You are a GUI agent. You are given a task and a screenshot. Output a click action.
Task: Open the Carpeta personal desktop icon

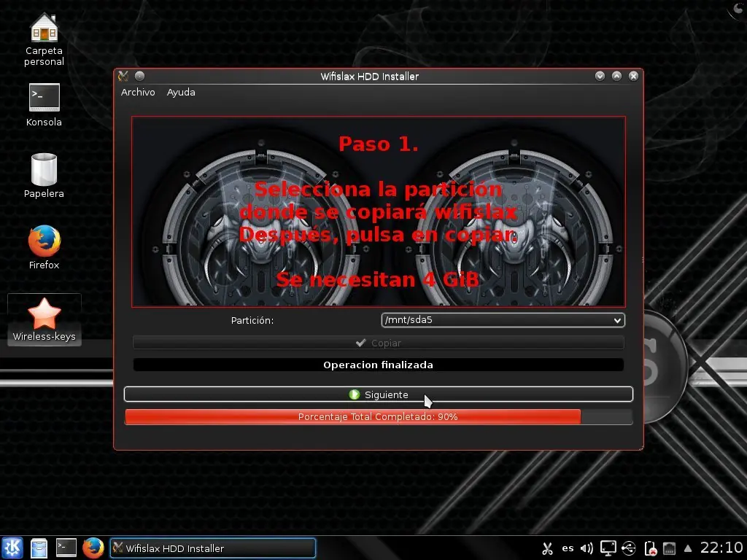[44, 40]
